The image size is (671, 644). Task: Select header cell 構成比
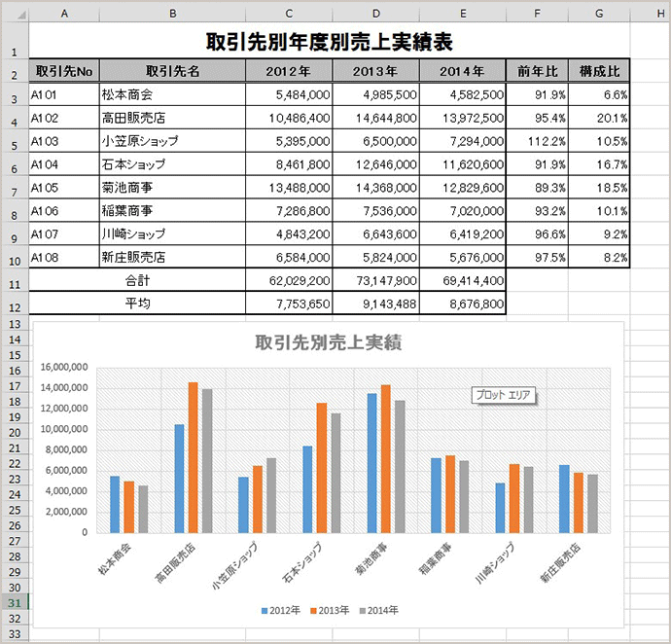[599, 71]
